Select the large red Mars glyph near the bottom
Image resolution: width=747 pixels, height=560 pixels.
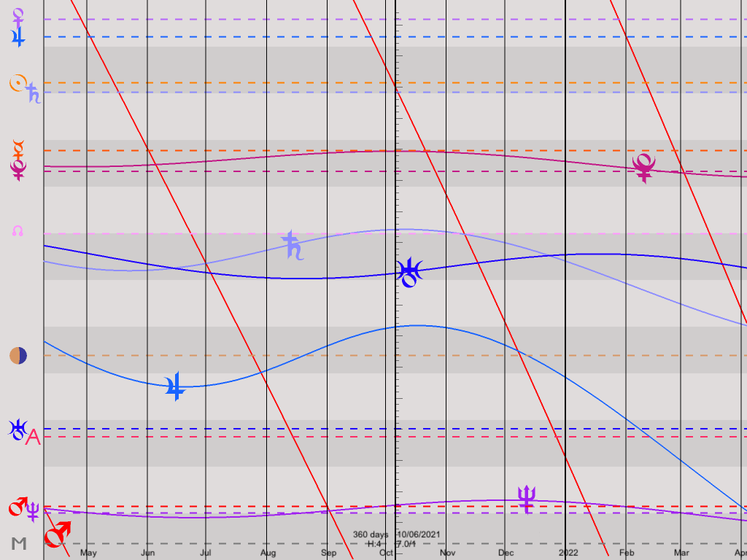pyautogui.click(x=58, y=534)
